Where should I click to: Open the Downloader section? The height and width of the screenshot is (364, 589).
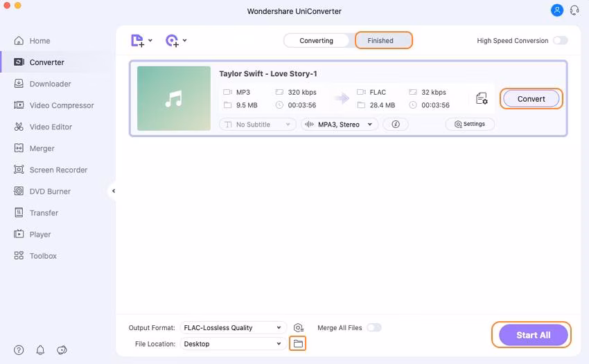point(42,84)
